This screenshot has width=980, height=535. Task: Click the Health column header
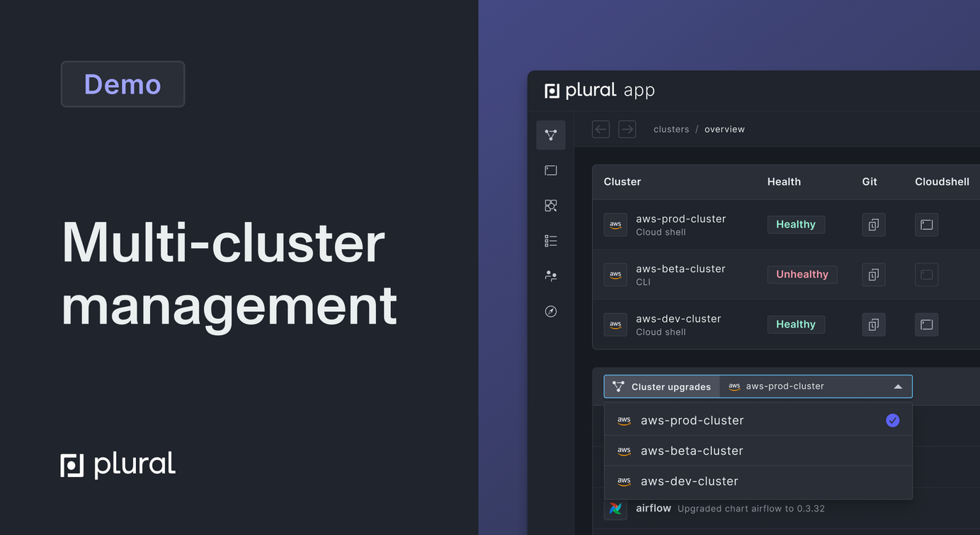coord(784,181)
